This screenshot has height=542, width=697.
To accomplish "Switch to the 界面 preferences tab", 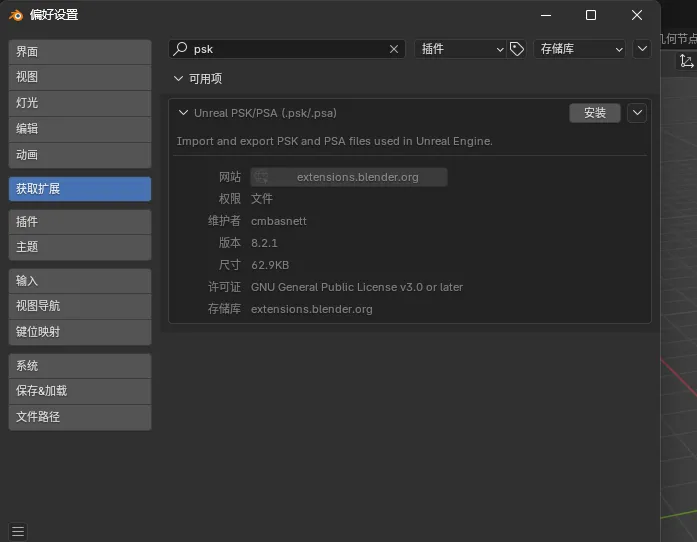I will click(80, 52).
